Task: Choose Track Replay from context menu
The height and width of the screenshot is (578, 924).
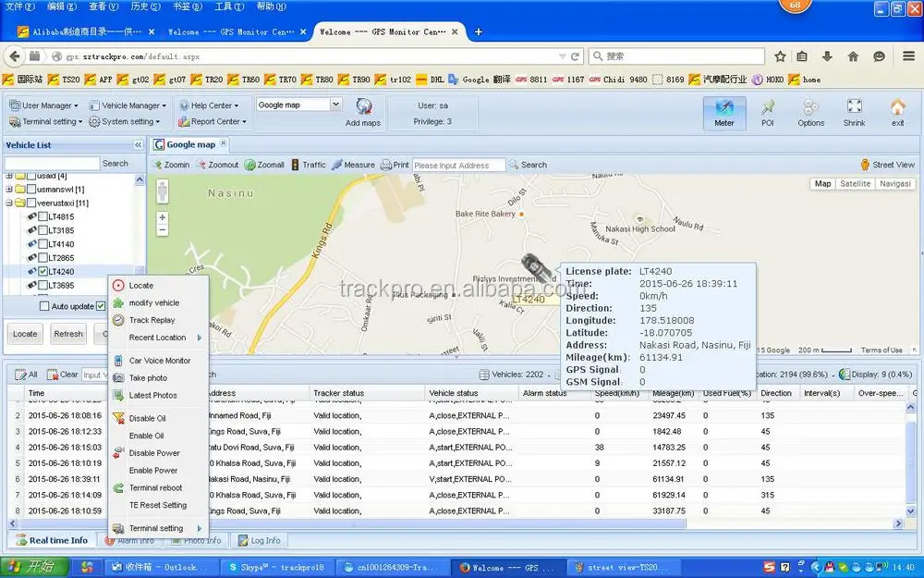Action: pyautogui.click(x=152, y=320)
